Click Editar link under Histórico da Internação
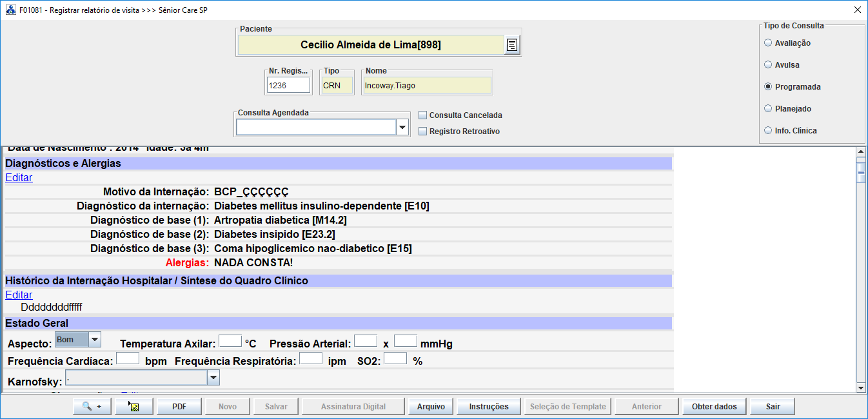Viewport: 868px width, 419px height. [19, 295]
